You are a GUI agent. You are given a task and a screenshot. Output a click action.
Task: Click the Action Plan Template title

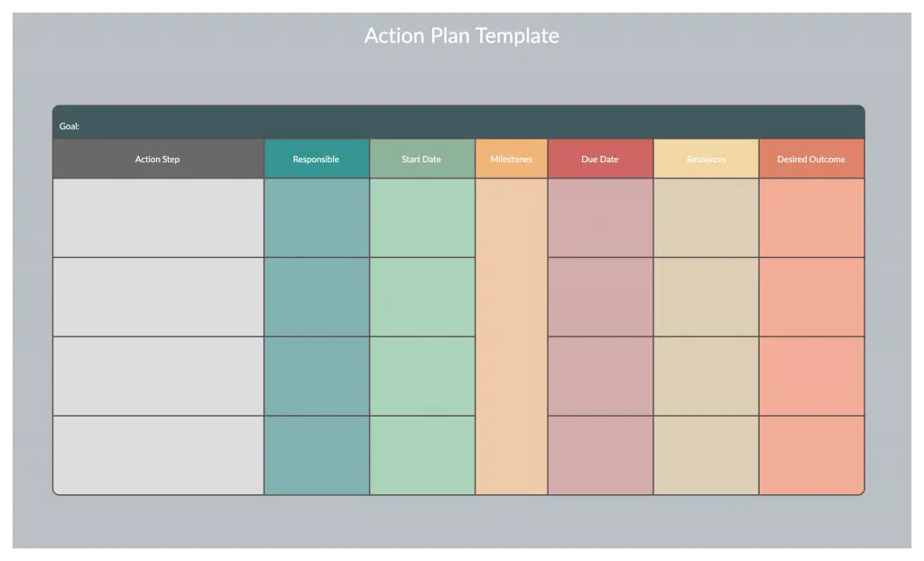pyautogui.click(x=461, y=35)
